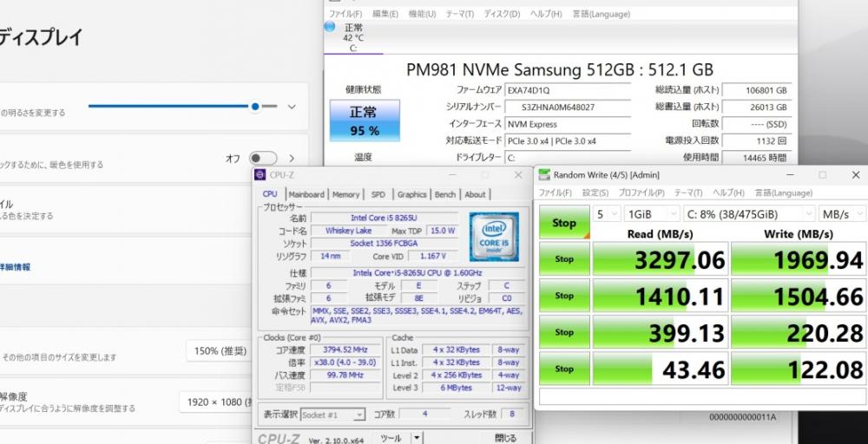The width and height of the screenshot is (868, 444).
Task: Click Stop button beside 43.46 read result
Action: point(564,369)
